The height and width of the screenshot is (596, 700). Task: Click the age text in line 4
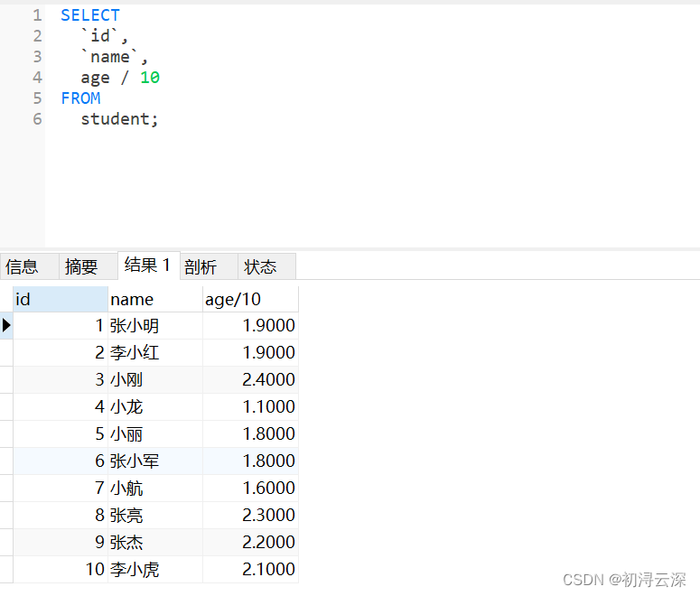[95, 79]
